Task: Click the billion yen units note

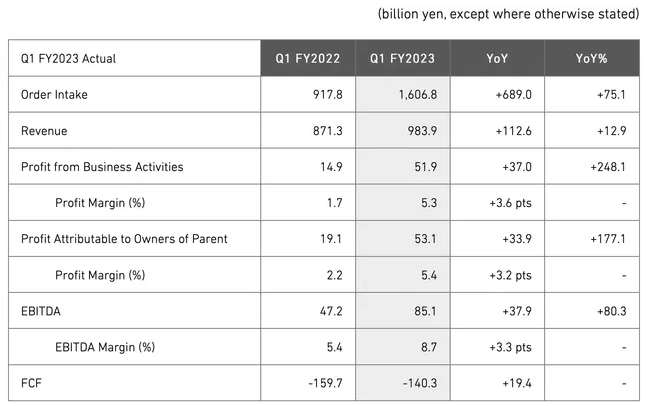Action: point(508,14)
